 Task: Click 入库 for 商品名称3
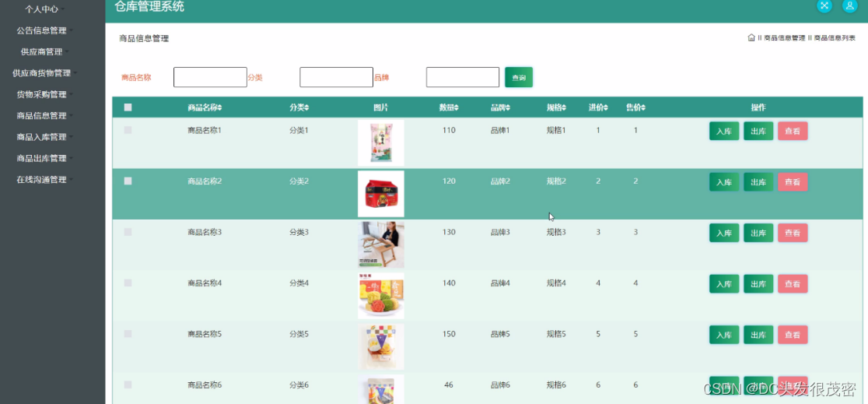pyautogui.click(x=724, y=234)
